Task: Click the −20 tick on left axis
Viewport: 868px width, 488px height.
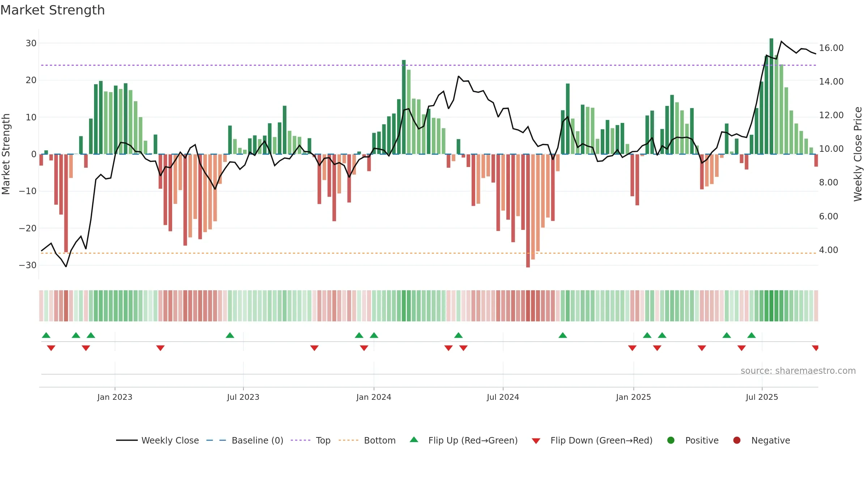Action: click(x=28, y=228)
